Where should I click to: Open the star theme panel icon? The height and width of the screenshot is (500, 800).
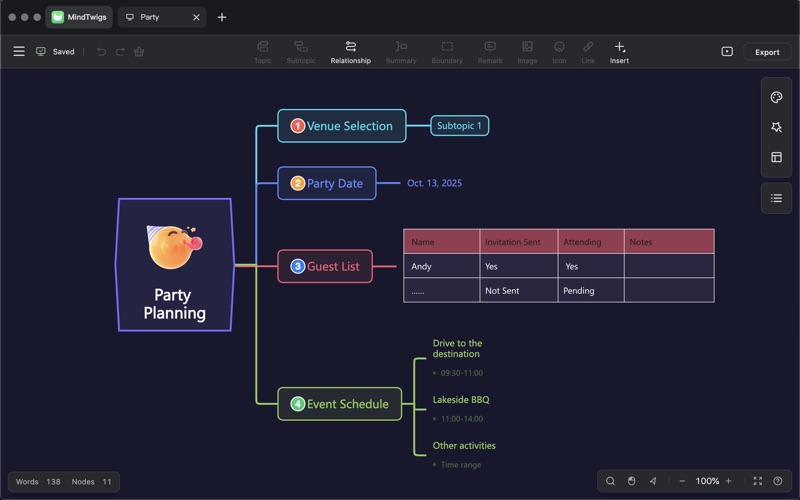point(777,127)
